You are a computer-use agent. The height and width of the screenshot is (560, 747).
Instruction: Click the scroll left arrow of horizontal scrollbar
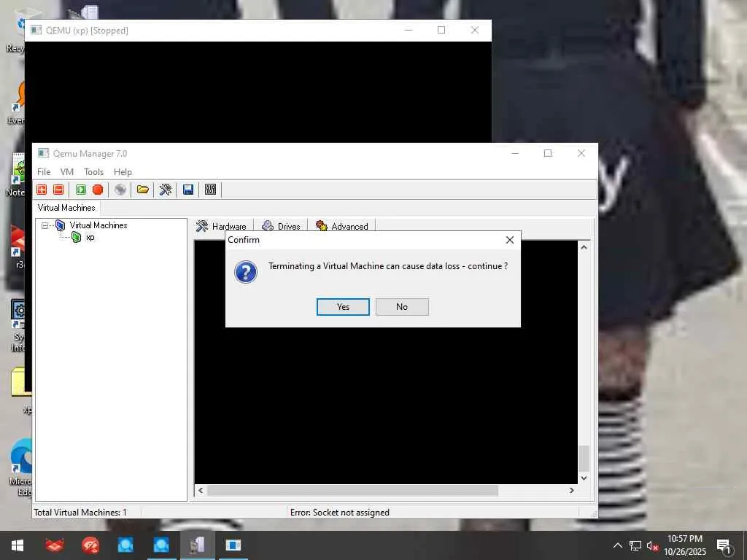[201, 491]
